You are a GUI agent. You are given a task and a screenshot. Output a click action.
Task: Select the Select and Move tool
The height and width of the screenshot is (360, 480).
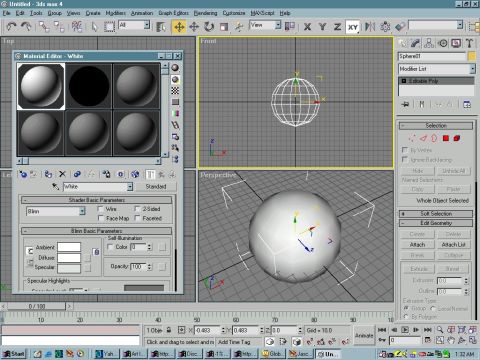click(x=179, y=27)
